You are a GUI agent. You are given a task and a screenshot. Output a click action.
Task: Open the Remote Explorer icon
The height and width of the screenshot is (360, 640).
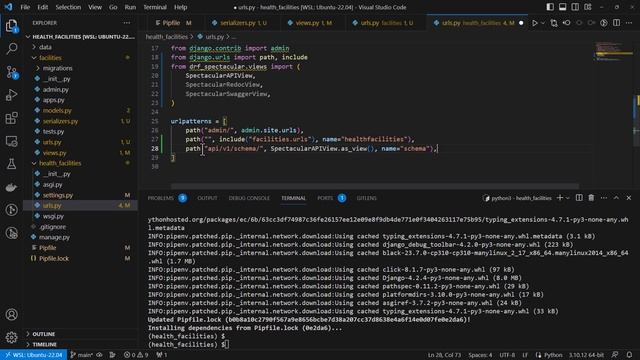pos(11,141)
